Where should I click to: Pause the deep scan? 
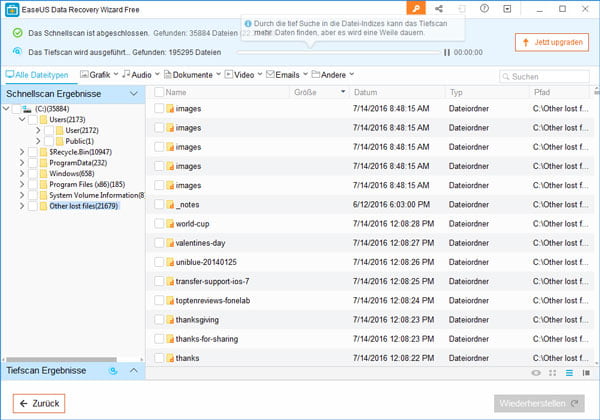(x=447, y=52)
